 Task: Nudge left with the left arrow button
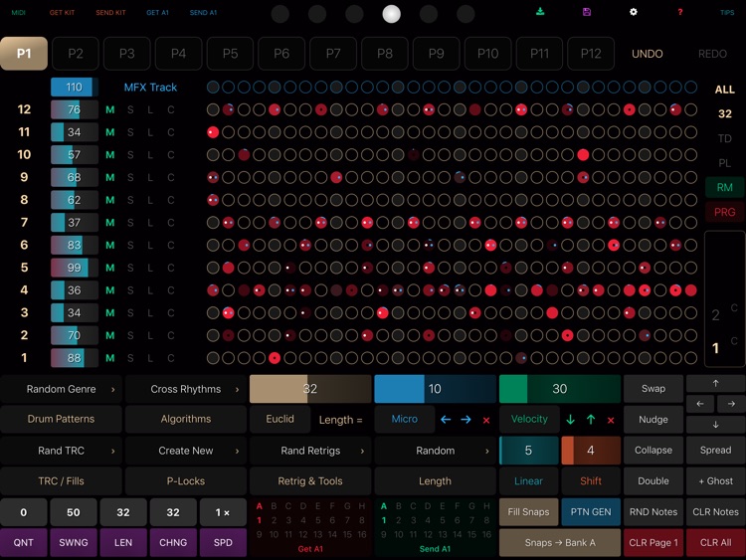pos(700,404)
